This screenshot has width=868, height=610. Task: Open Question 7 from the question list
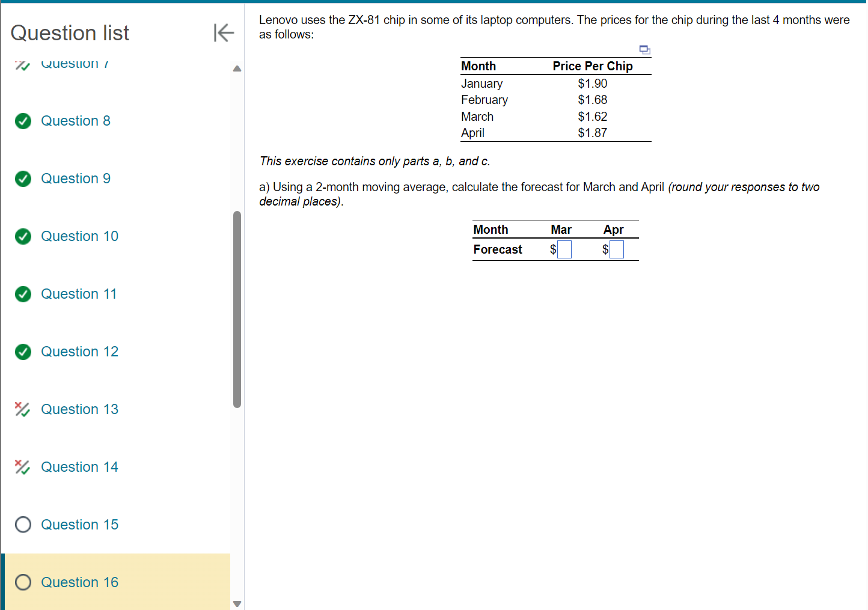pos(75,63)
